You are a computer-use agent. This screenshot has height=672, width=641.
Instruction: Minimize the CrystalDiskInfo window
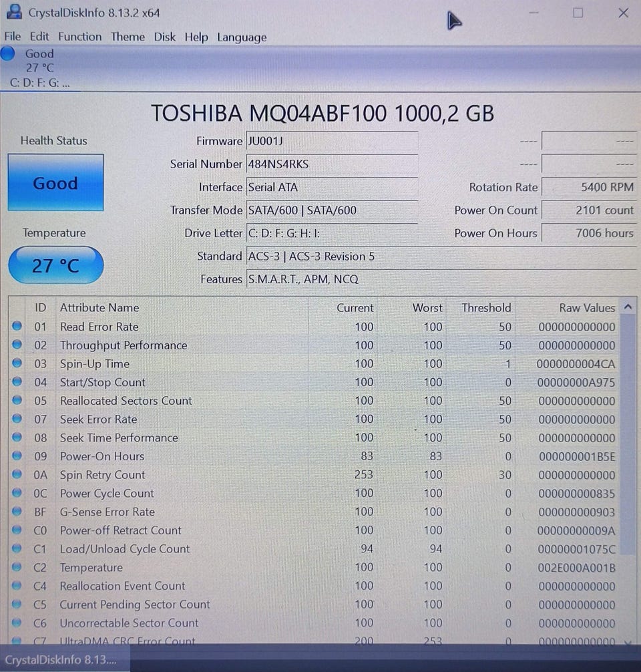click(x=533, y=13)
